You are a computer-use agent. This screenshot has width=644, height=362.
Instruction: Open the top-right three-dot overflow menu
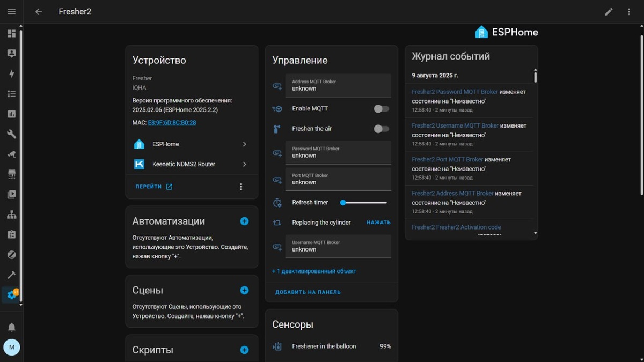629,12
